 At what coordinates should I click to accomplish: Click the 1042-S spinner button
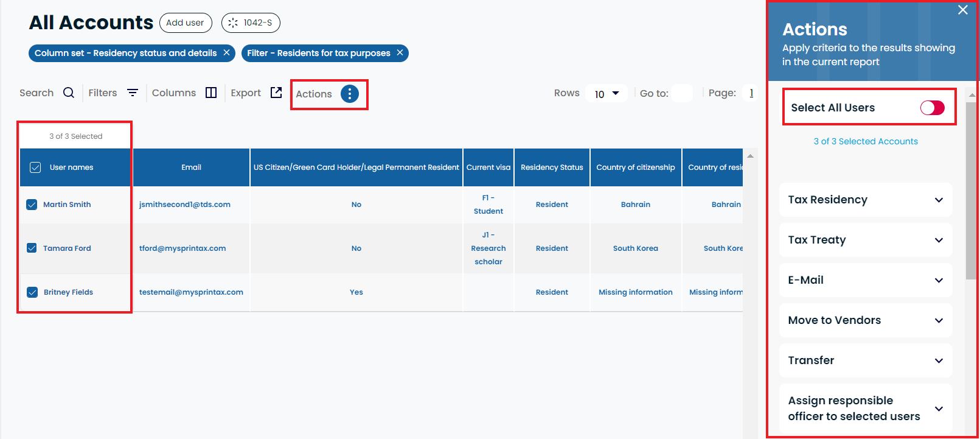[x=251, y=23]
